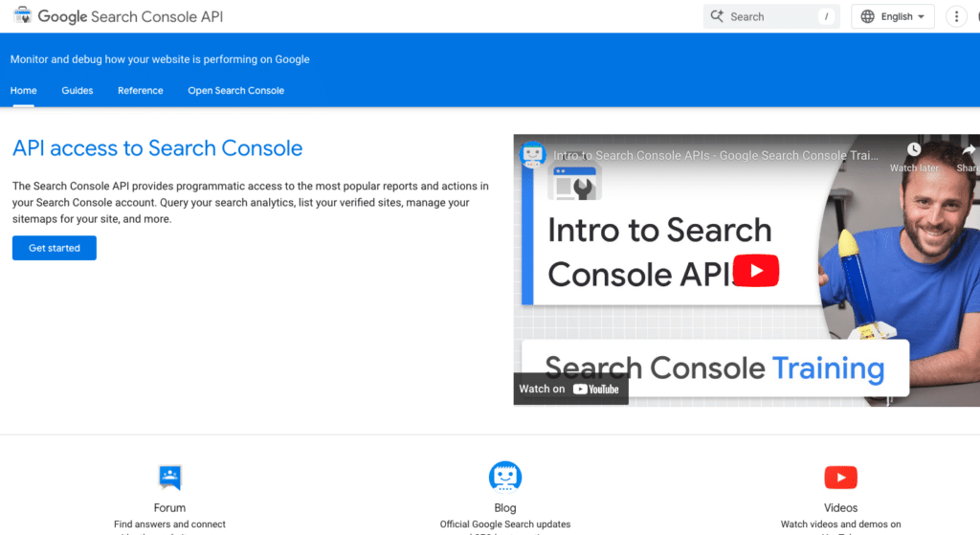Click Watch on YouTube button
The height and width of the screenshot is (535, 980).
coord(570,389)
